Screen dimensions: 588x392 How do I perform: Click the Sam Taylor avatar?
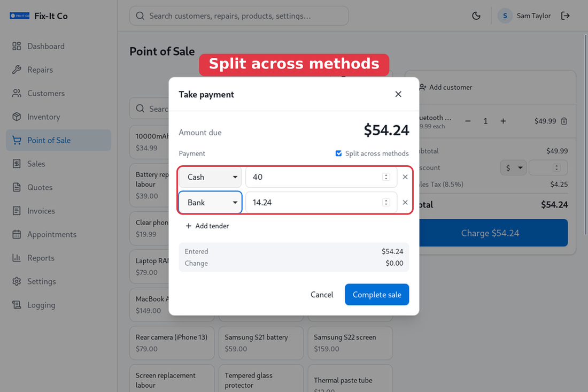[x=505, y=16]
